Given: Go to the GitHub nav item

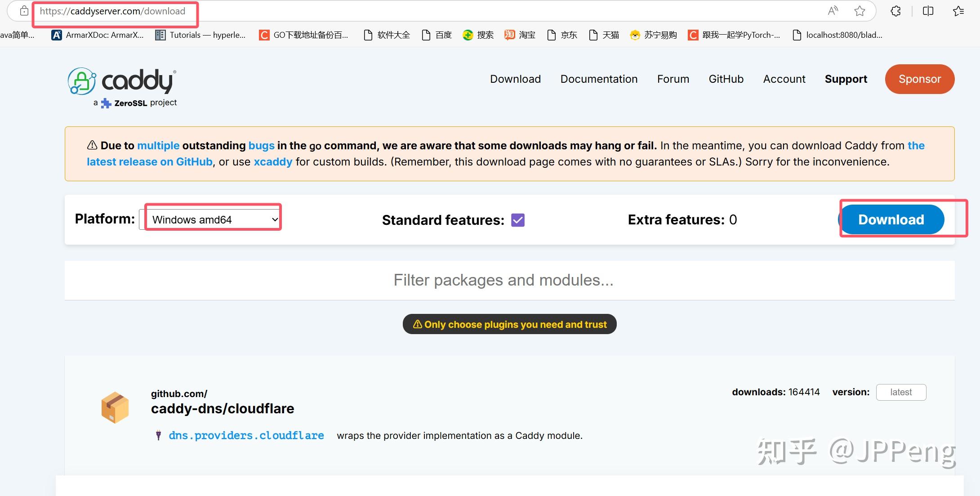Looking at the screenshot, I should click(726, 79).
